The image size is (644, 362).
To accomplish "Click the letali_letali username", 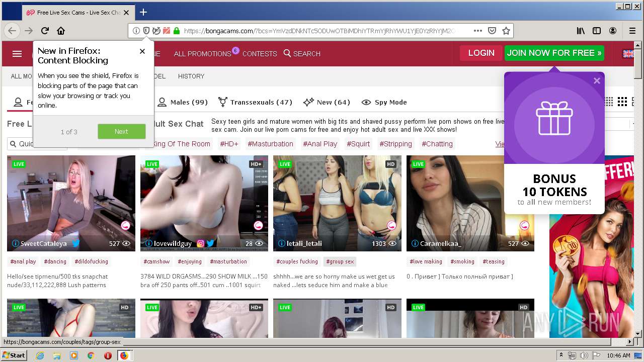I will (304, 243).
